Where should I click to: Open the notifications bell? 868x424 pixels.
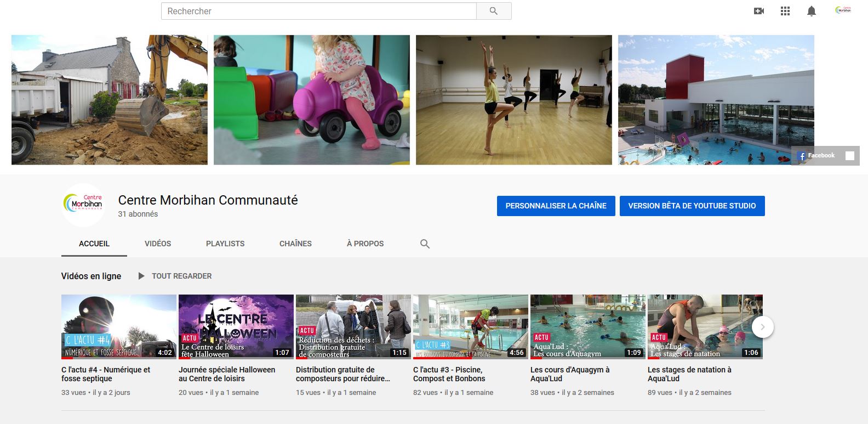[x=812, y=11]
